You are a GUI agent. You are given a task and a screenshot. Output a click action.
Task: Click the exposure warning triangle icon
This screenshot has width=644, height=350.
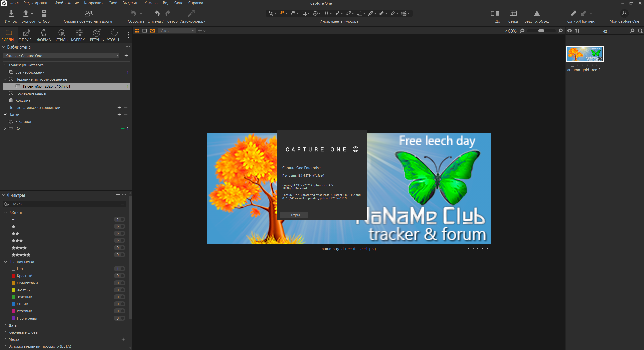pos(537,13)
